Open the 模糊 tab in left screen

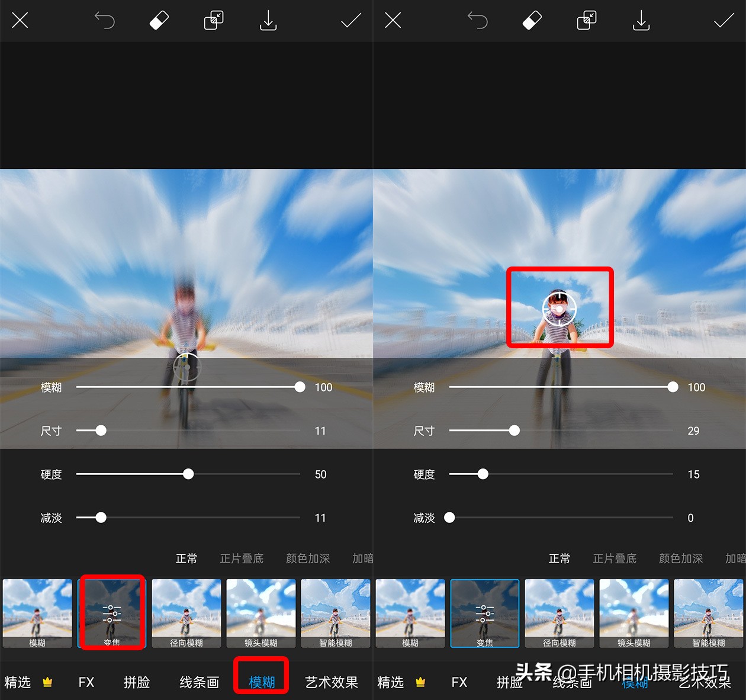(x=262, y=682)
